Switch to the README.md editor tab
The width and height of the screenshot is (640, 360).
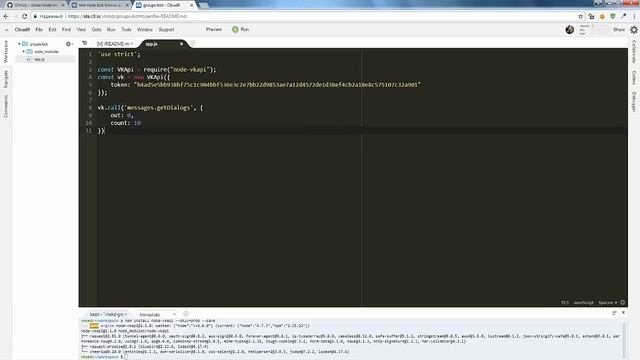click(114, 44)
